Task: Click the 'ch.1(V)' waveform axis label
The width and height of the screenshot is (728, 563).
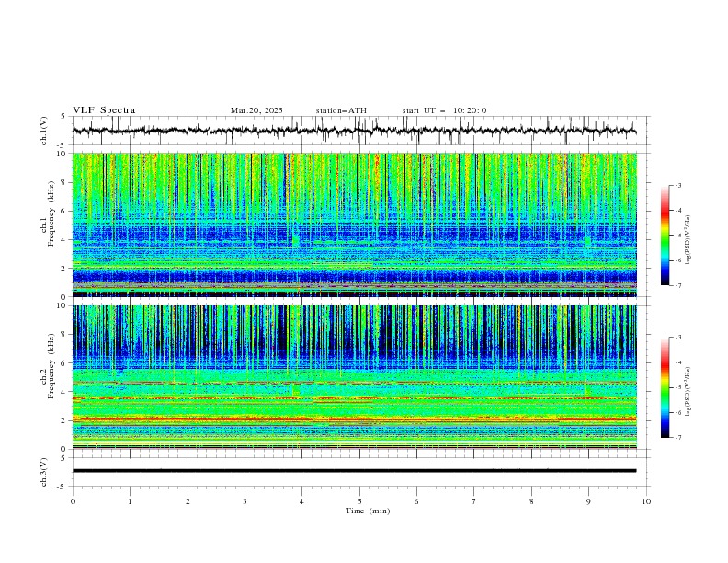Action: (44, 131)
